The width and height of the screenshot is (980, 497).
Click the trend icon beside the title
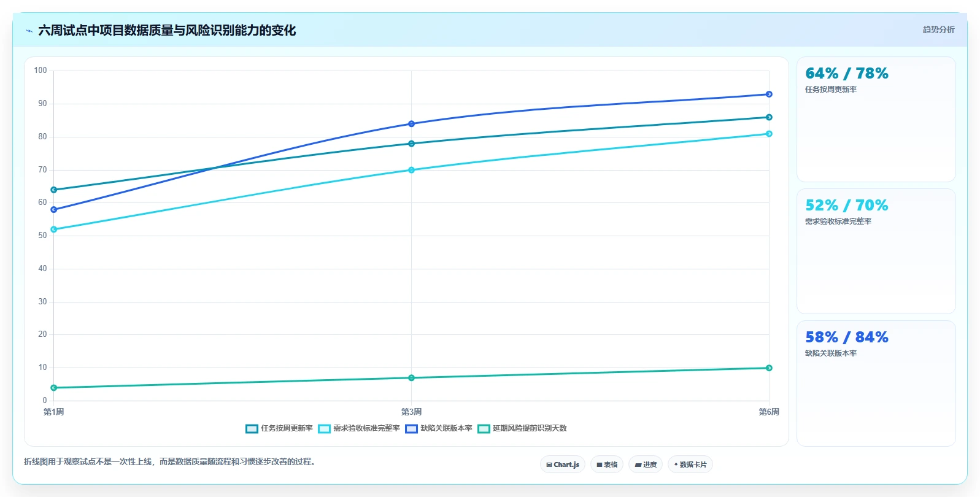point(29,31)
